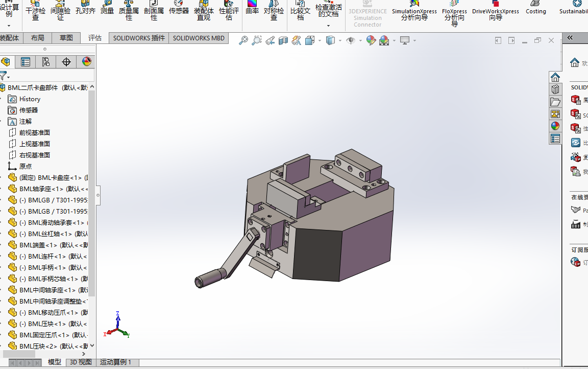The image size is (588, 369).
Task: Click the Edit Appearance color ball
Action: (371, 40)
